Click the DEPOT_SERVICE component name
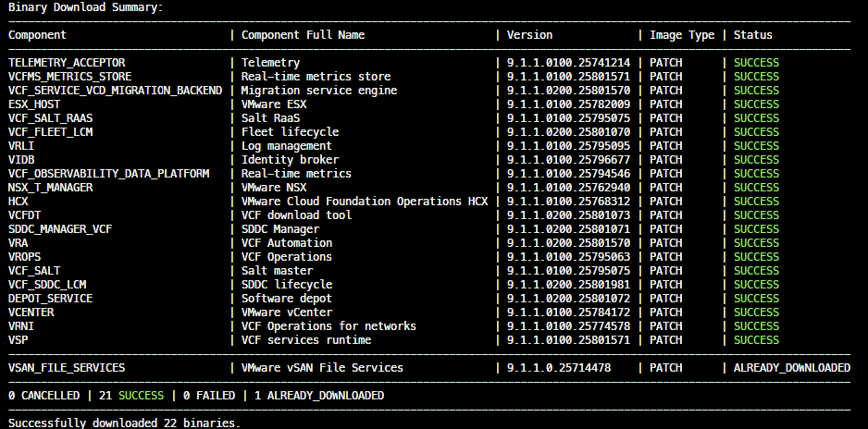 50,298
